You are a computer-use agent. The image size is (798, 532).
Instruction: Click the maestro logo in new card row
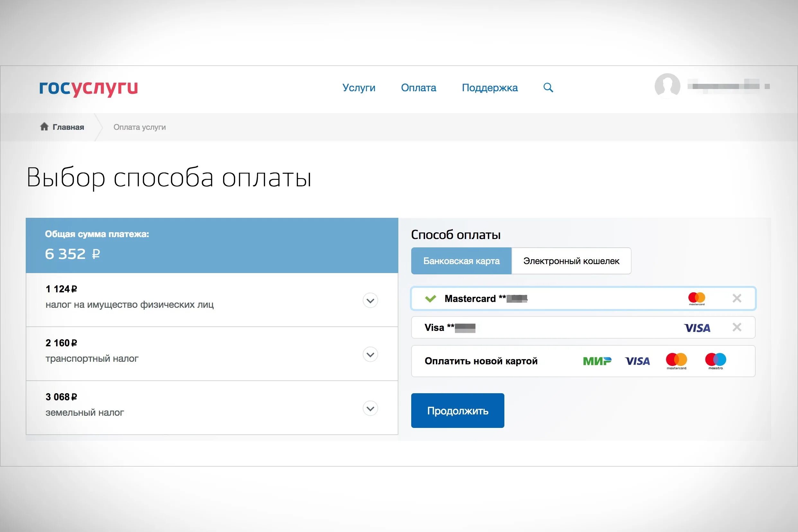[x=715, y=361]
